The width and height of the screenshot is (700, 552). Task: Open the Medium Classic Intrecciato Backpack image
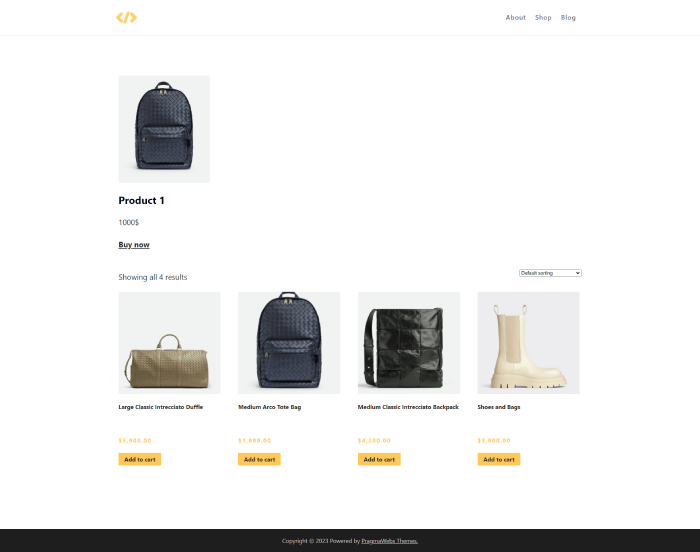[x=409, y=343]
